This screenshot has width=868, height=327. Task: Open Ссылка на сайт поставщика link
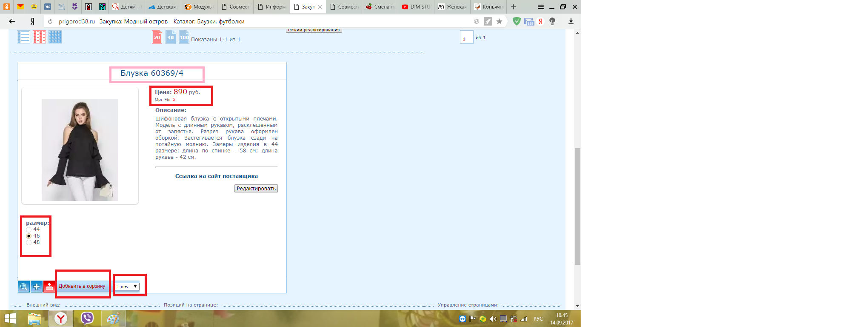pos(217,176)
